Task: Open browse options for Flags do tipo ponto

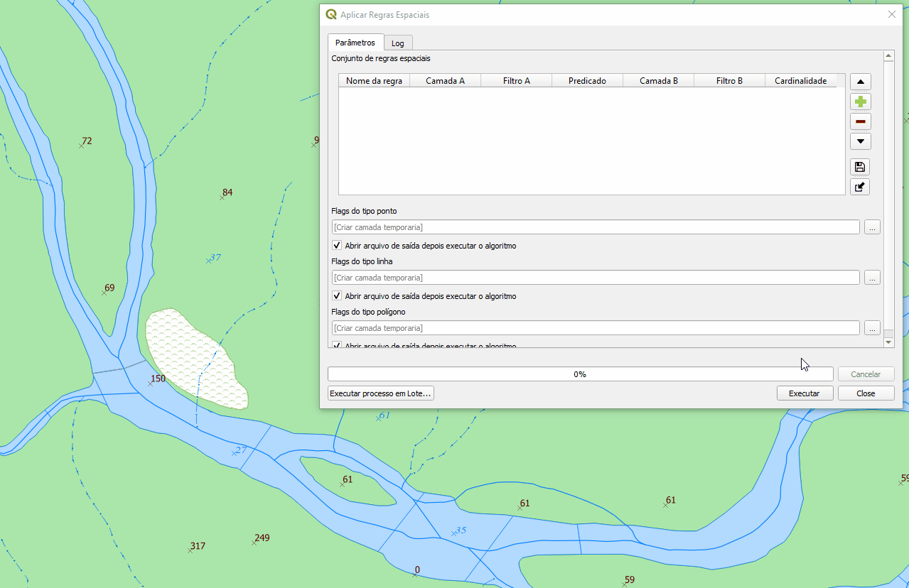Action: (872, 227)
